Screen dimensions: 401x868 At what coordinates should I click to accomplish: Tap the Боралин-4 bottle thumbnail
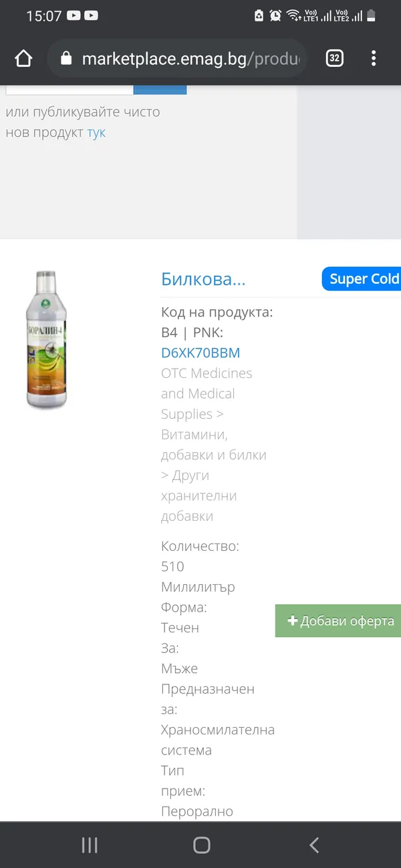pos(47,339)
